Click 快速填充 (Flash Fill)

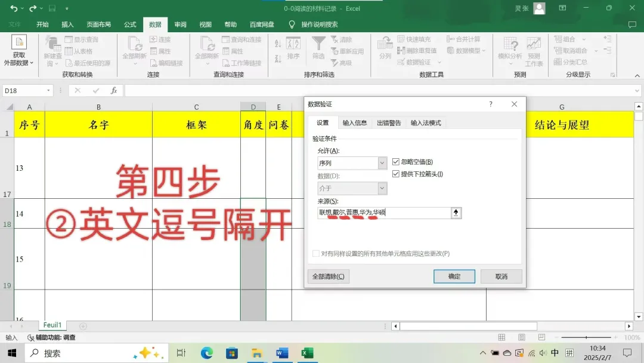click(x=414, y=39)
